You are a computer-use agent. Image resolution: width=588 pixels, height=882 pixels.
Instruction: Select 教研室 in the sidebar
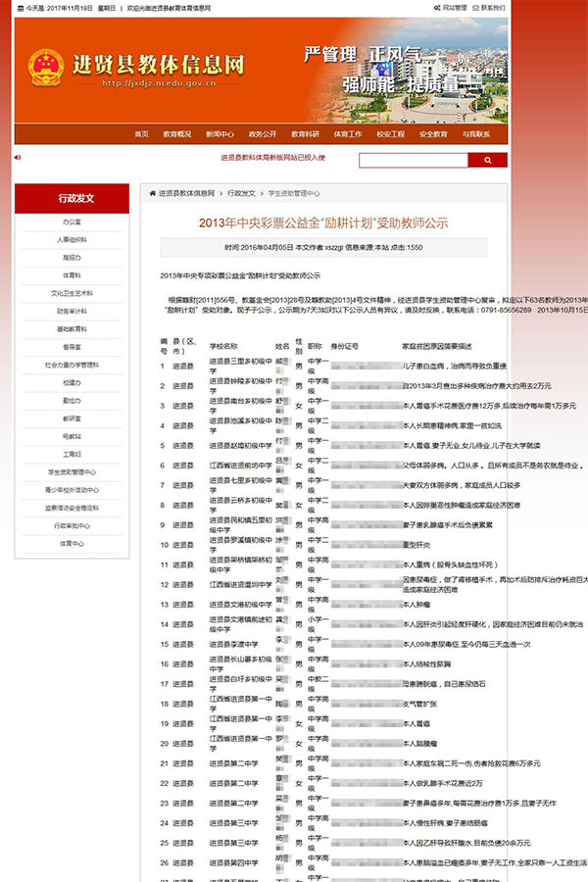click(x=72, y=418)
